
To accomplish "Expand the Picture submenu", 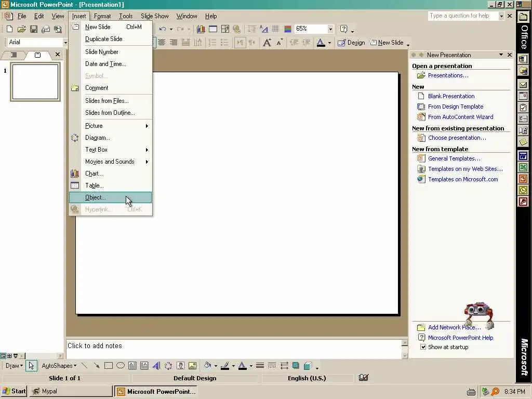I will point(111,126).
